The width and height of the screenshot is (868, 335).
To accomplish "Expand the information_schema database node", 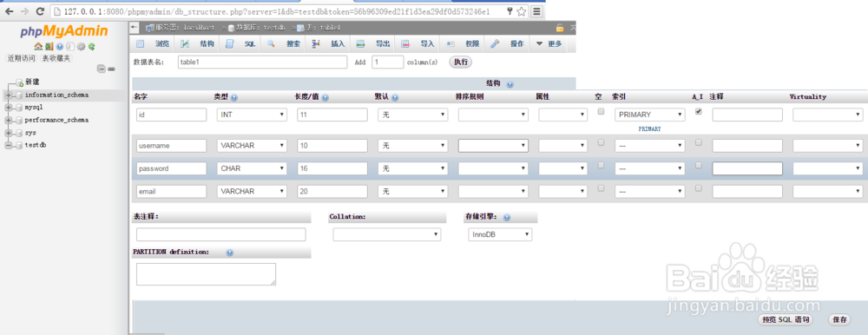I will coord(9,95).
